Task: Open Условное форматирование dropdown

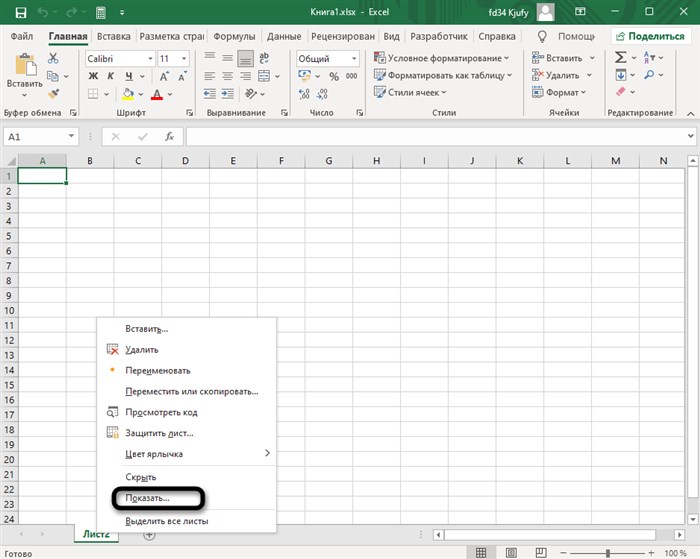Action: click(x=441, y=58)
